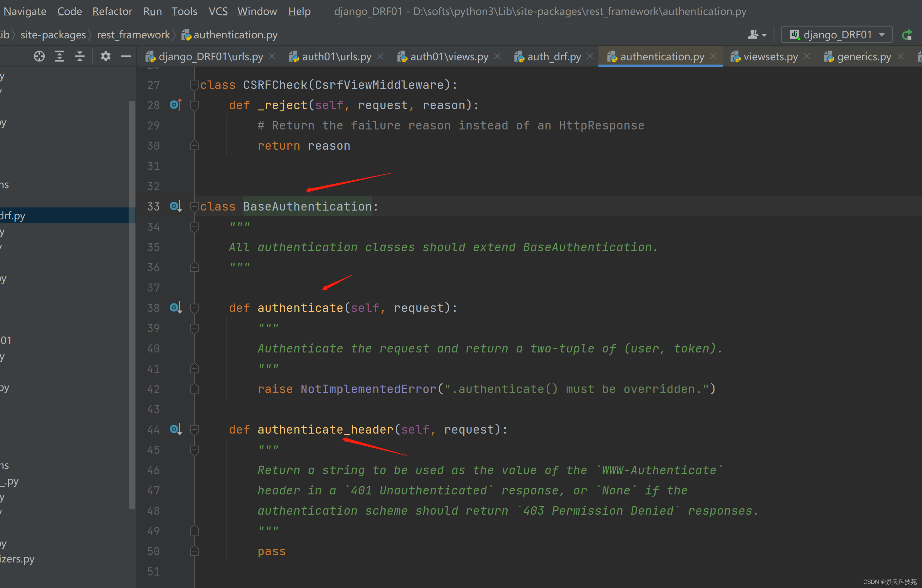Screen dimensions: 922x588
Task: Open the Window menu
Action: [x=257, y=12]
